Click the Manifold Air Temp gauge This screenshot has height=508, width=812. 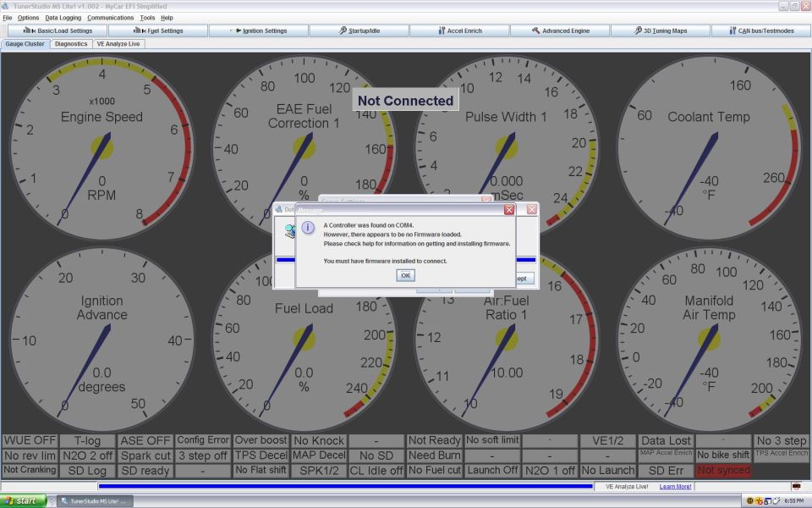(x=709, y=340)
